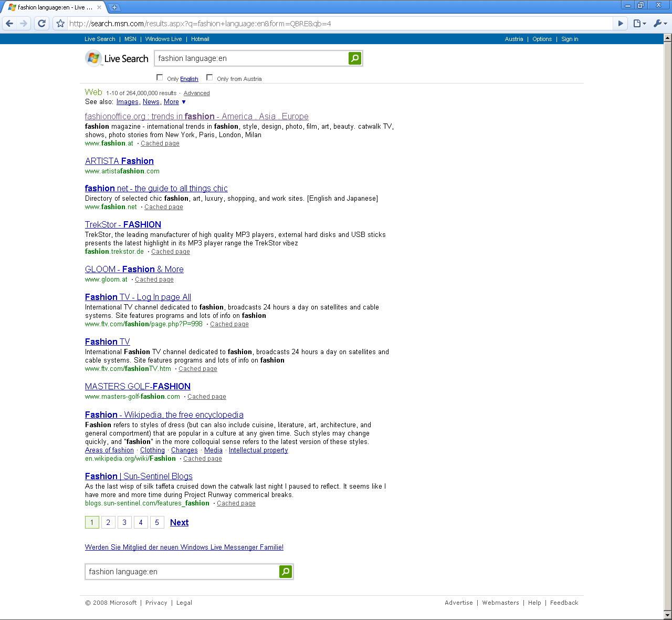The height and width of the screenshot is (620, 672).
Task: Open the GLOOM - Fashion & More result
Action: pos(134,270)
